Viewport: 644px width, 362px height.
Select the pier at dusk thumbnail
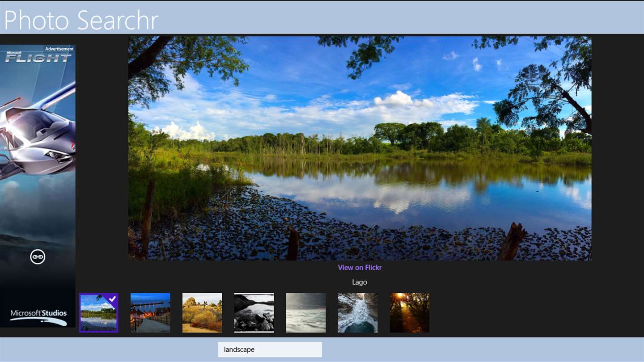coord(150,313)
